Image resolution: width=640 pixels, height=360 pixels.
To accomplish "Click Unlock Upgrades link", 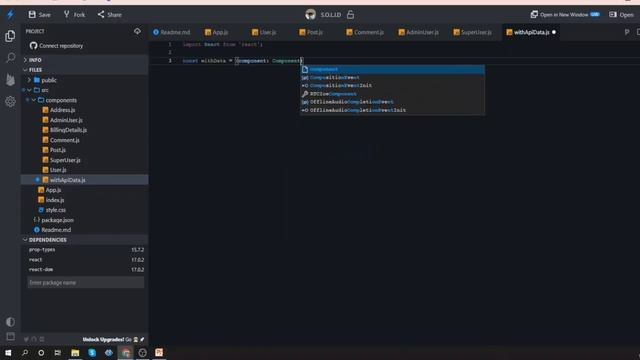I will coord(103,340).
